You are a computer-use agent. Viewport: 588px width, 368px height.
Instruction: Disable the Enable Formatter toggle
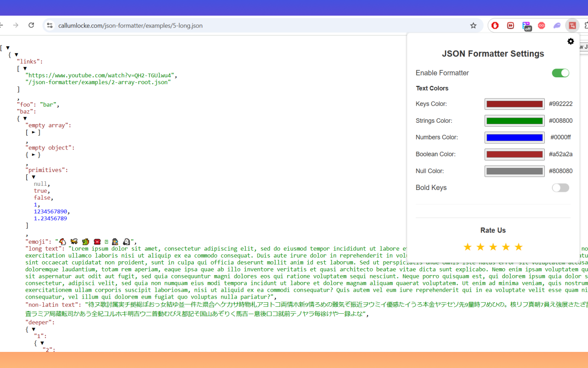560,73
